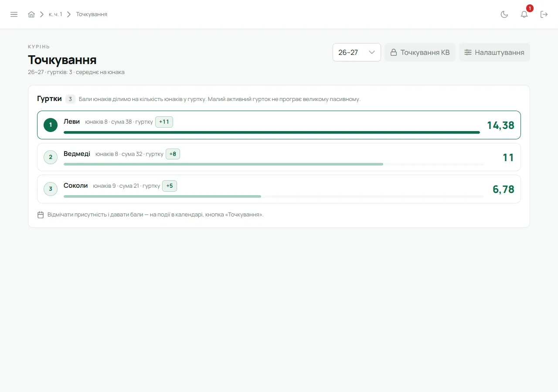Image resolution: width=558 pixels, height=392 pixels.
Task: Open notifications bell icon
Action: pyautogui.click(x=524, y=14)
